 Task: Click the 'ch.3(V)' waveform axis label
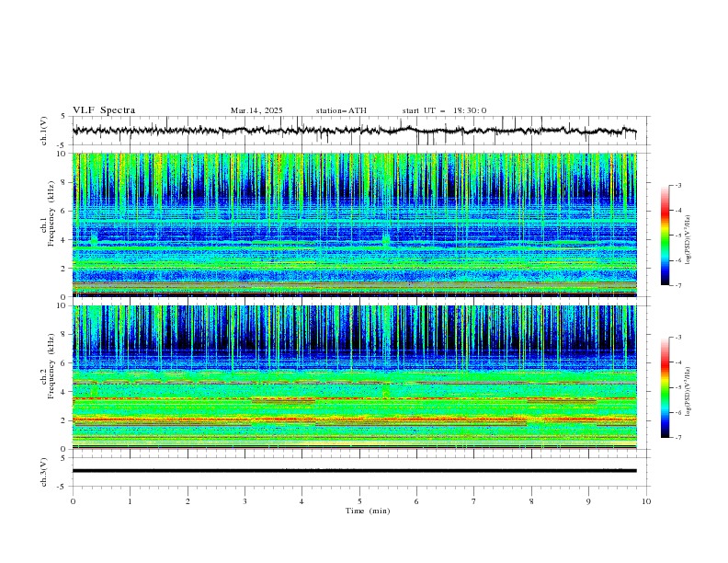click(44, 472)
